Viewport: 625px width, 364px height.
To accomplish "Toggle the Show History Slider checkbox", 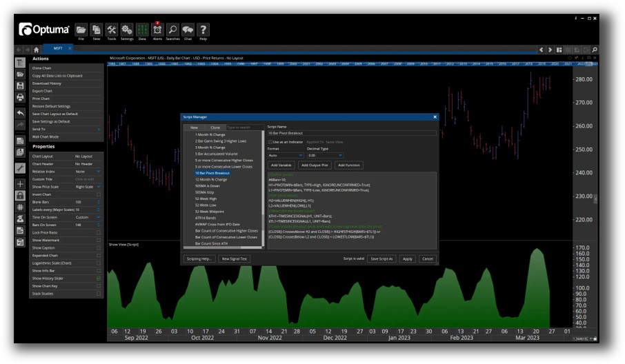I will pos(99,278).
